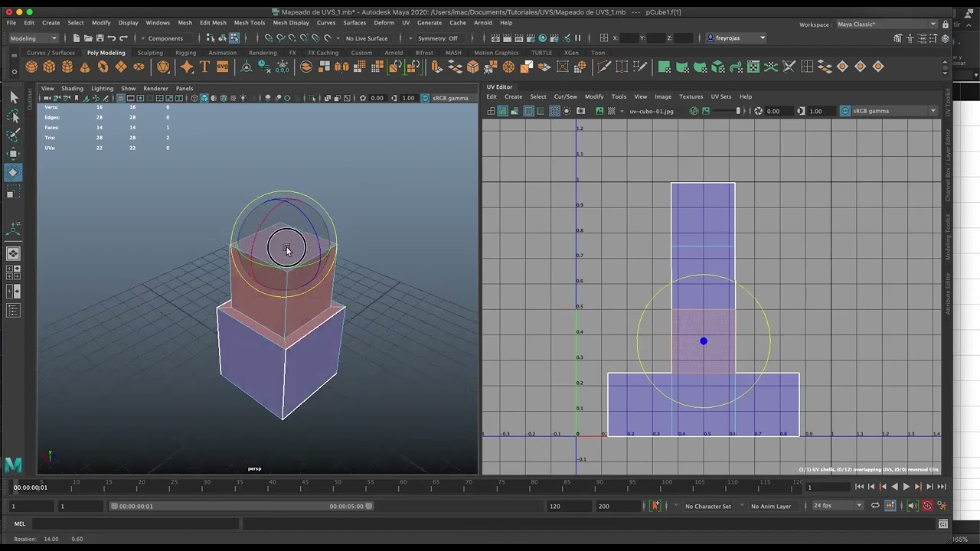This screenshot has width=980, height=551.
Task: Click the Planar mapping shelf icon
Action: pyautogui.click(x=664, y=67)
